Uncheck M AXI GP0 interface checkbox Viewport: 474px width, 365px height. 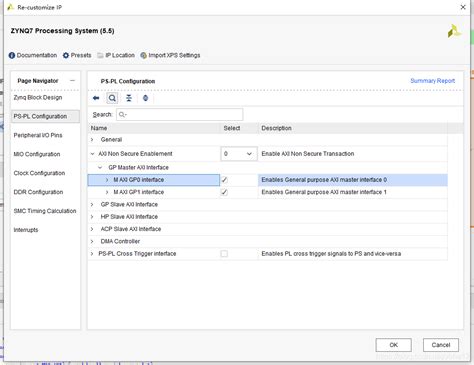[x=224, y=180]
